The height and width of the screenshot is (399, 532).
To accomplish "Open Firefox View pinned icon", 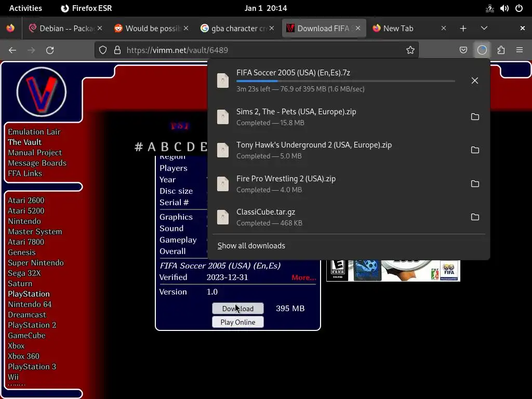I will [x=10, y=28].
